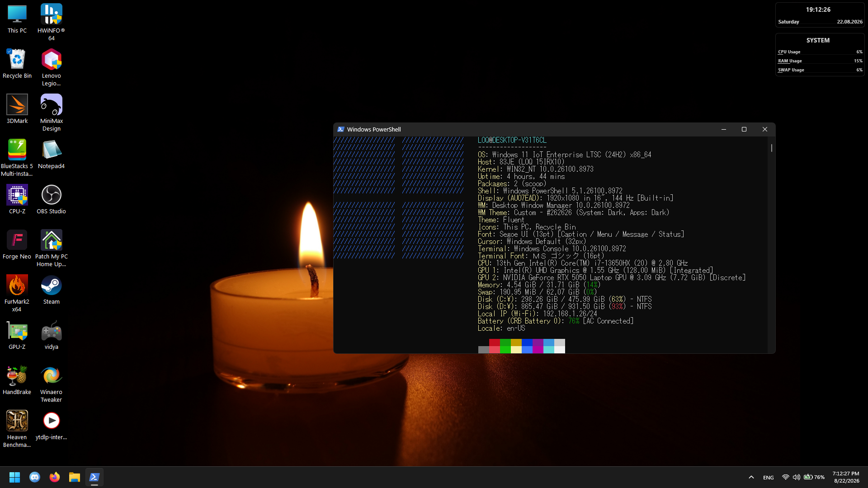Show hidden system tray icons
868x488 pixels.
tap(751, 477)
